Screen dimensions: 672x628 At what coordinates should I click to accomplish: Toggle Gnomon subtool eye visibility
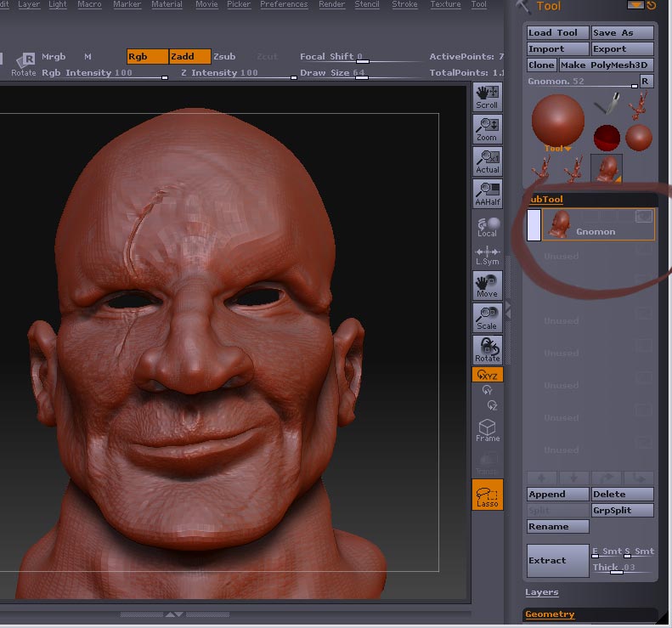pos(644,217)
